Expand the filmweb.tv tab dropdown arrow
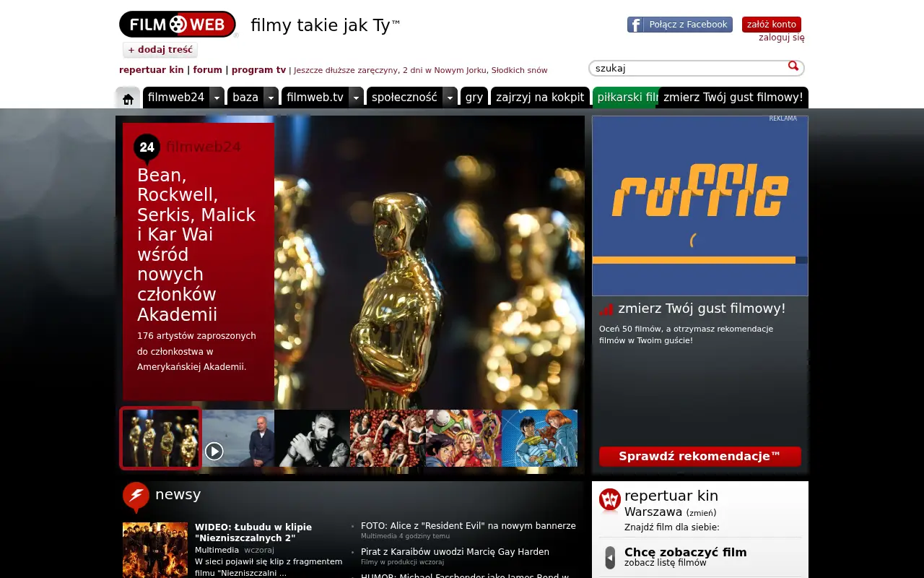The image size is (924, 578). (356, 98)
